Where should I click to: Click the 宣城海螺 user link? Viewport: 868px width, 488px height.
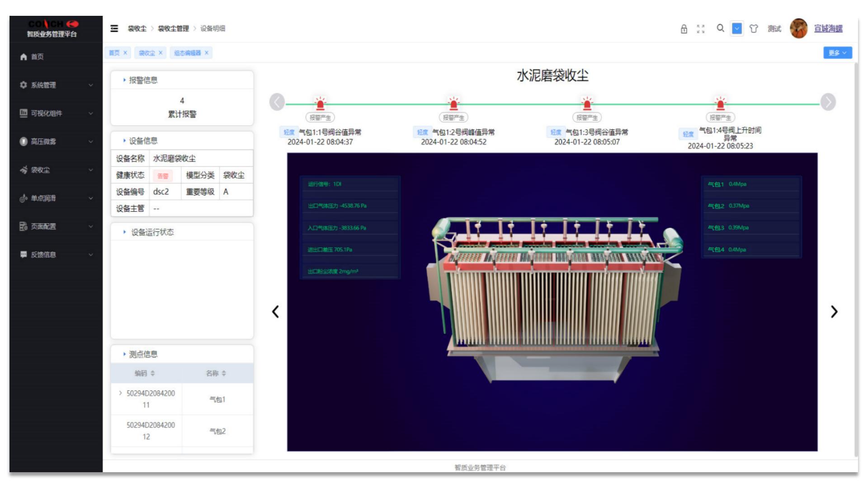828,28
